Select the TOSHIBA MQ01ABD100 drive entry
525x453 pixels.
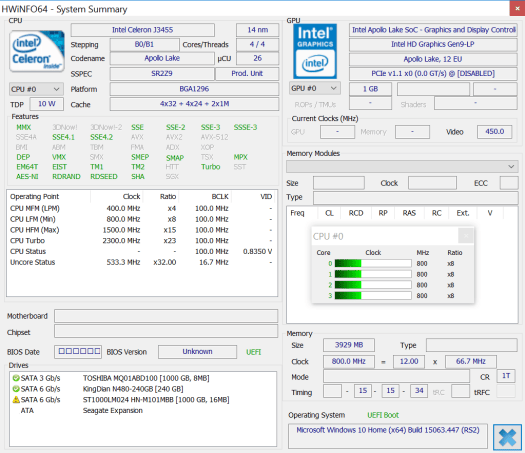click(x=143, y=378)
